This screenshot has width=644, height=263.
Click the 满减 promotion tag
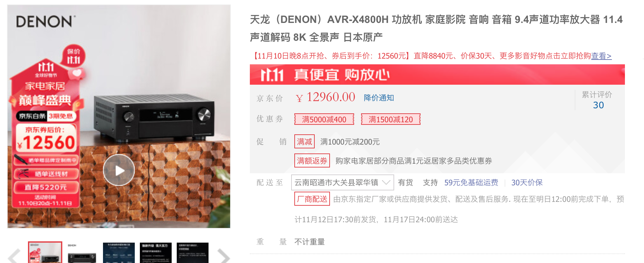305,142
